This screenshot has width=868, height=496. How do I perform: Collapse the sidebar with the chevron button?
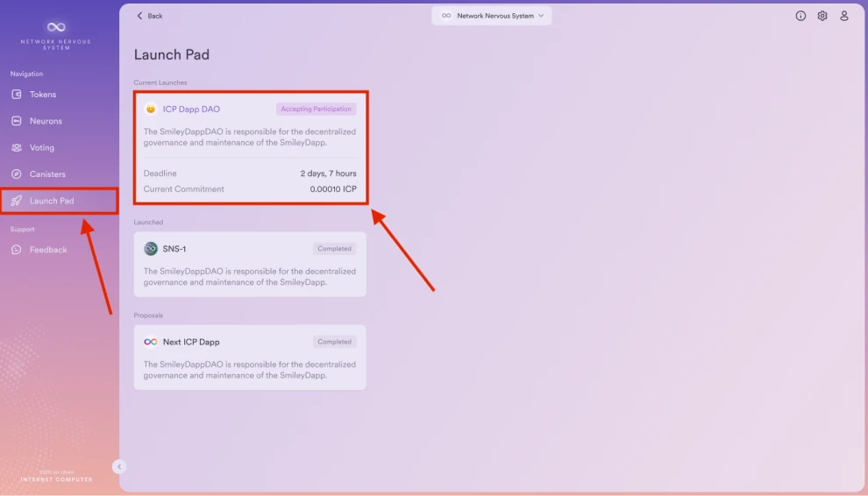119,467
